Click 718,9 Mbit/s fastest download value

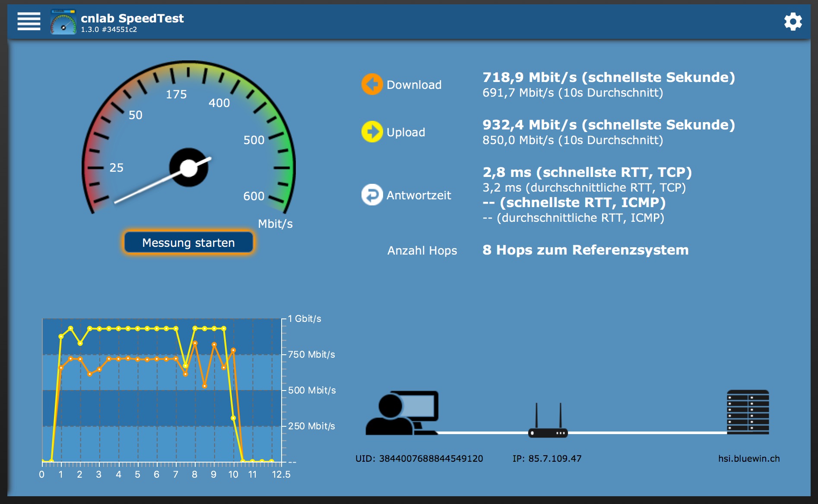coord(609,77)
